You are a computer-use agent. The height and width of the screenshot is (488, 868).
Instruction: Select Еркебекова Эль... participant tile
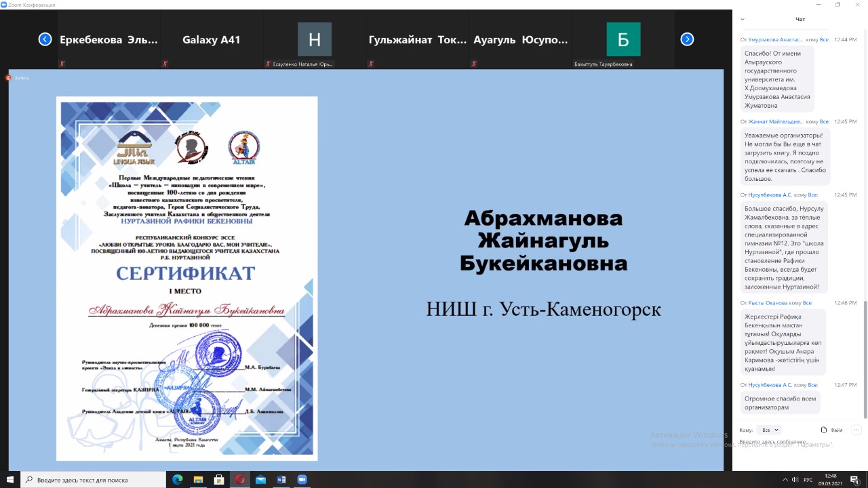click(x=108, y=40)
